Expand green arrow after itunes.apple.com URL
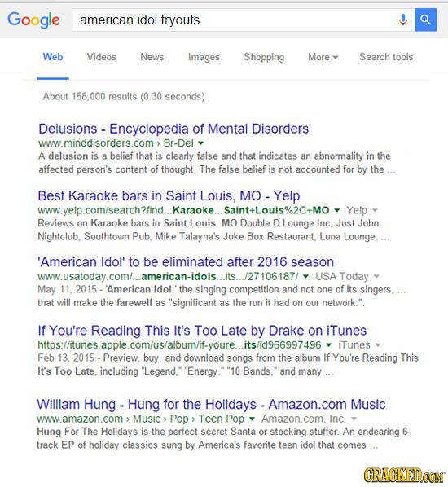448x487 pixels. click(x=329, y=344)
